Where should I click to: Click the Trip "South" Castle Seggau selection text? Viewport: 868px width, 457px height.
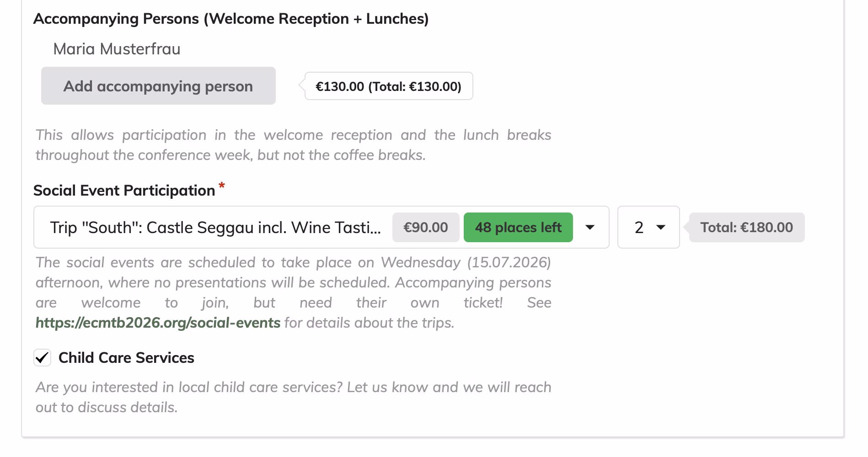pyautogui.click(x=215, y=227)
